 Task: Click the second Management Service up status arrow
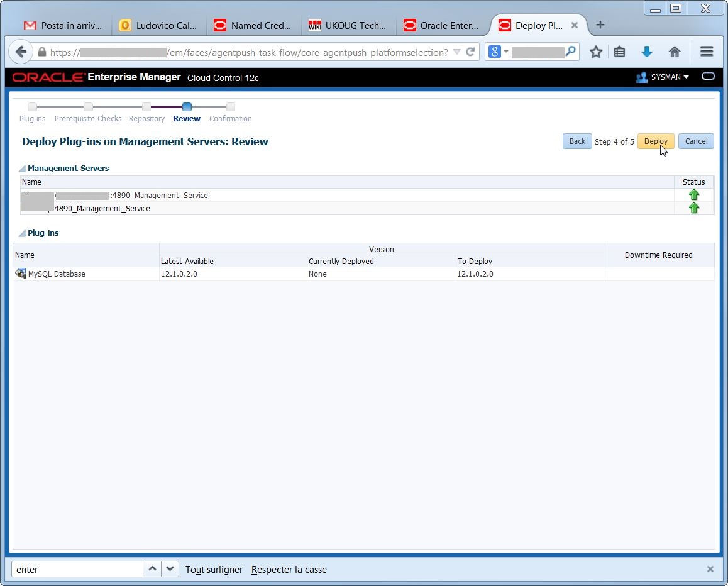pos(693,208)
